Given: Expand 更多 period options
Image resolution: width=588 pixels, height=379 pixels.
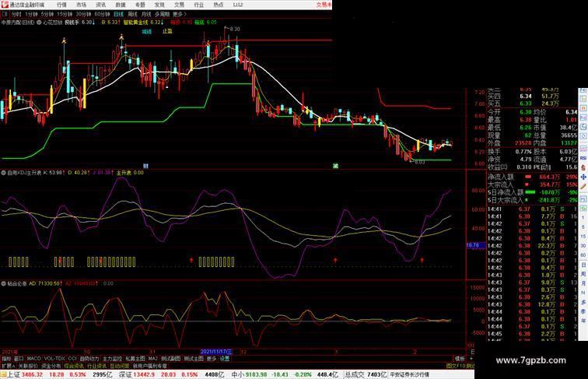Looking at the screenshot, I should (179, 14).
